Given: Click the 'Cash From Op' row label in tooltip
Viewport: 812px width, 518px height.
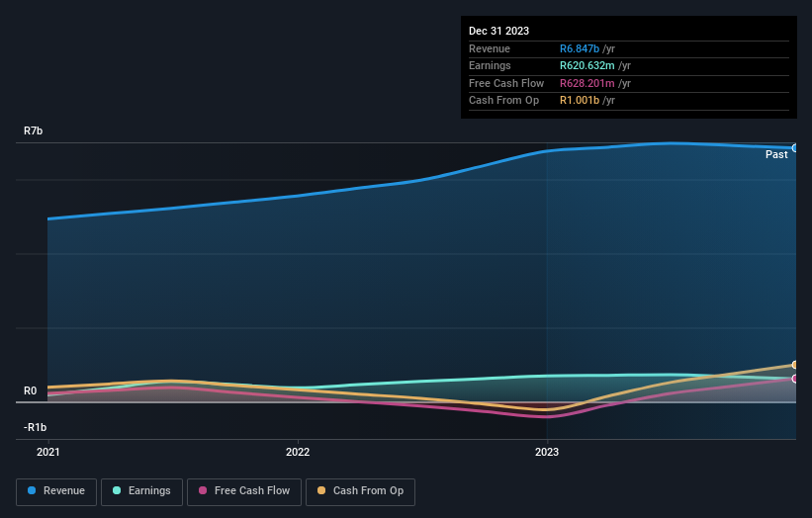Looking at the screenshot, I should click(503, 101).
